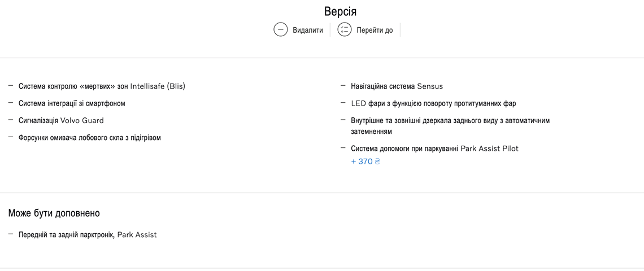Click the list icon beside Перейти до

[x=345, y=29]
